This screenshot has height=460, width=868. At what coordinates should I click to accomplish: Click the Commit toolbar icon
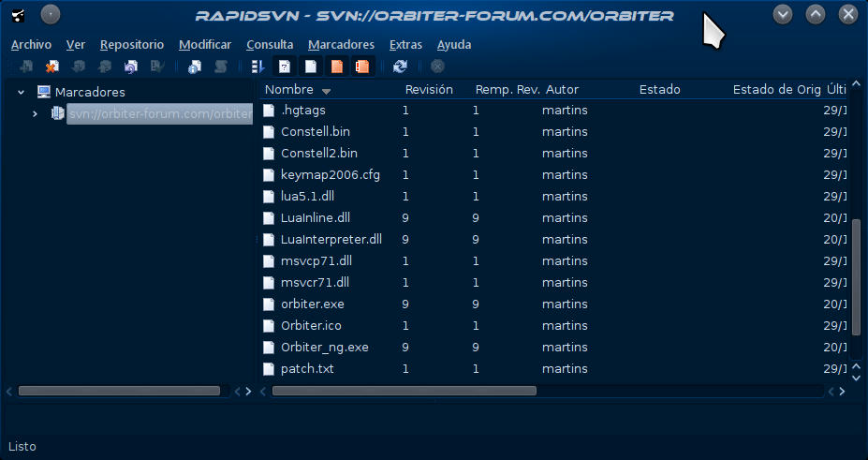(104, 67)
